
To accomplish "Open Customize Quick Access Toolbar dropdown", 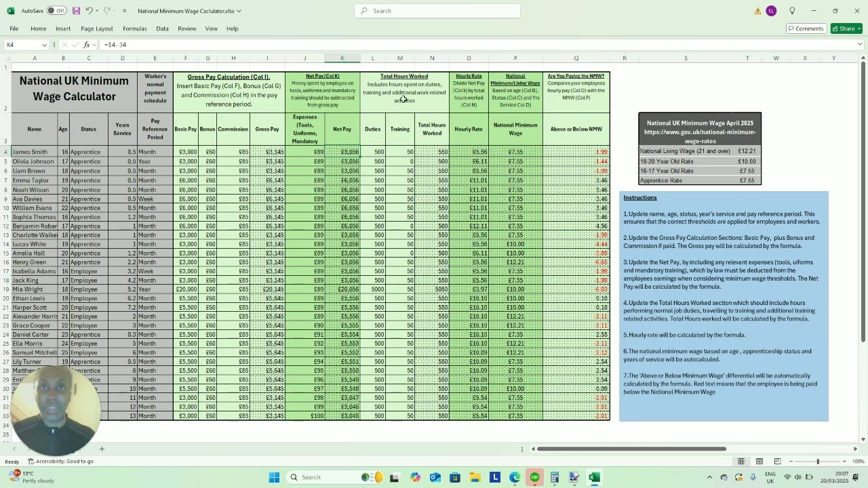I will [x=125, y=11].
